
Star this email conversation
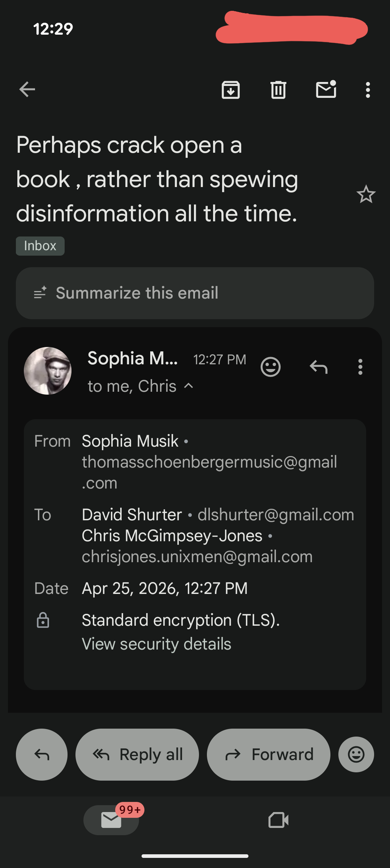[366, 194]
